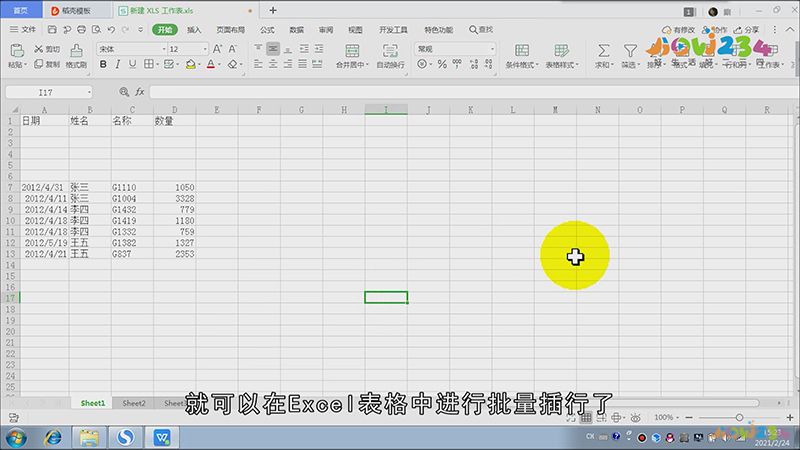This screenshot has height=450, width=800.
Task: Click the Filter (筛选) funnel icon
Action: pos(630,51)
